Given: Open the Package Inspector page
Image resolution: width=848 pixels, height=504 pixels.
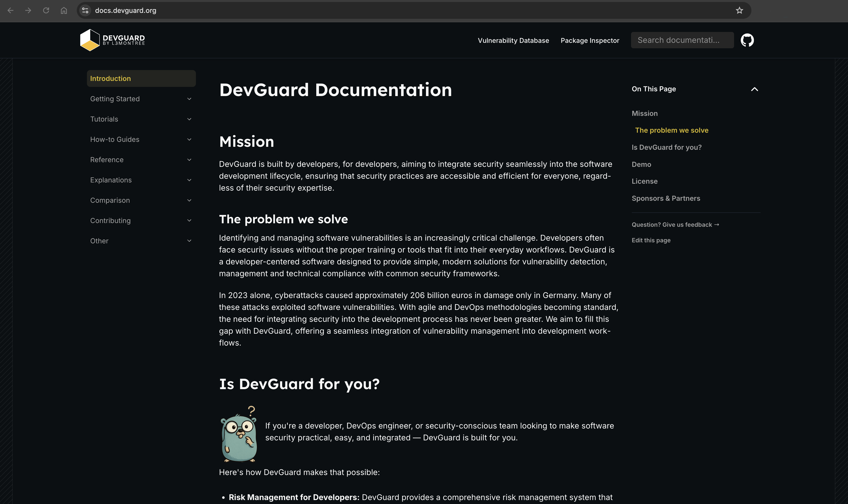Looking at the screenshot, I should point(590,40).
